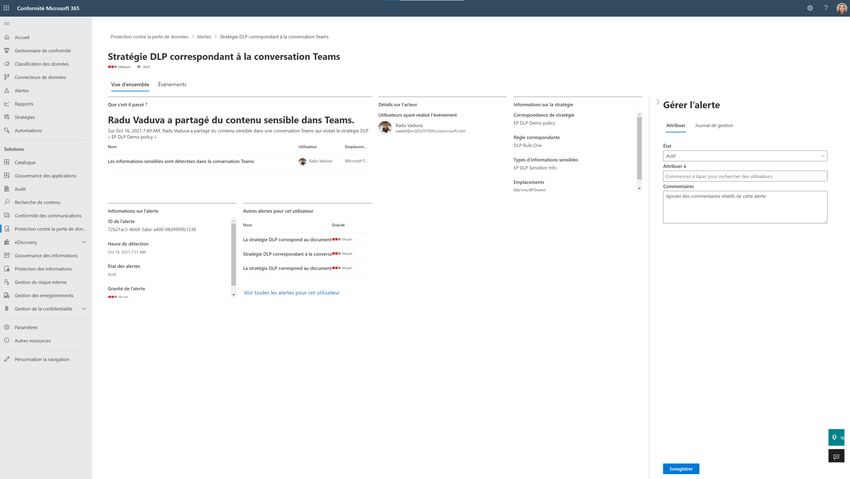This screenshot has width=850, height=479.
Task: Click the Enregistrer button
Action: [x=681, y=468]
